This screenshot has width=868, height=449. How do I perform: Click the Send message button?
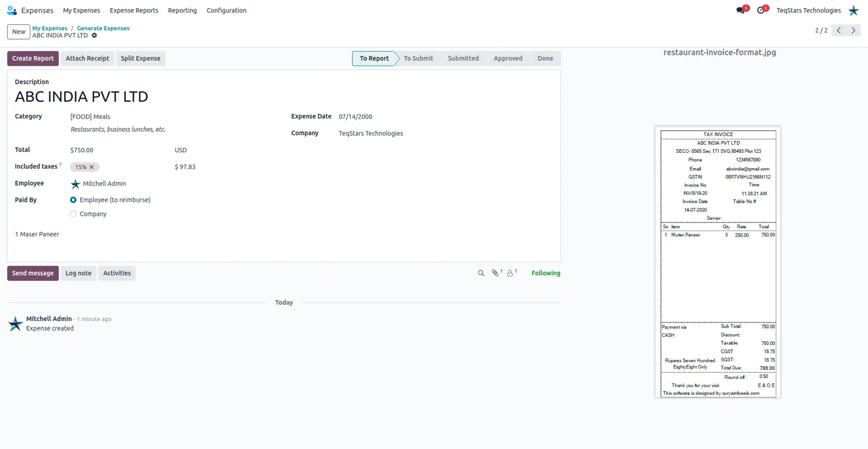point(33,273)
